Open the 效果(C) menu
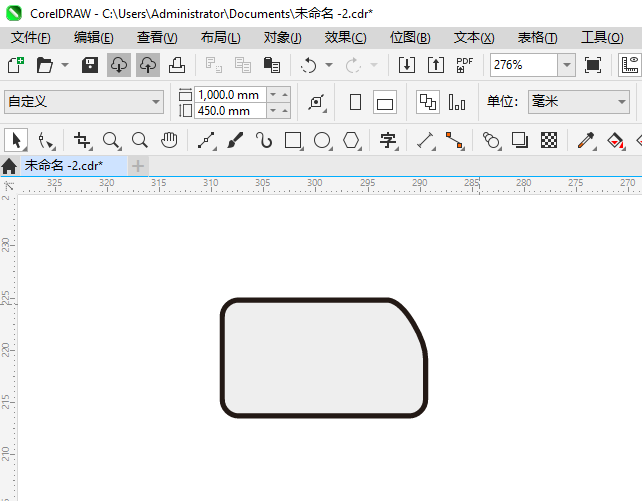Screen dimensions: 642x501 coord(345,37)
